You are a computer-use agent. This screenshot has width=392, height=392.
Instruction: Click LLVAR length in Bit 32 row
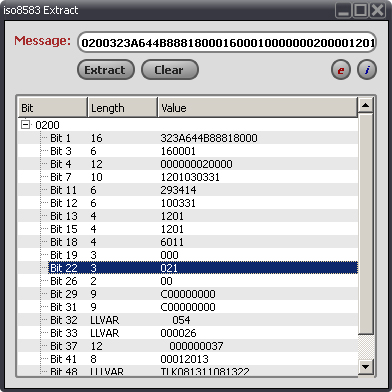click(105, 320)
